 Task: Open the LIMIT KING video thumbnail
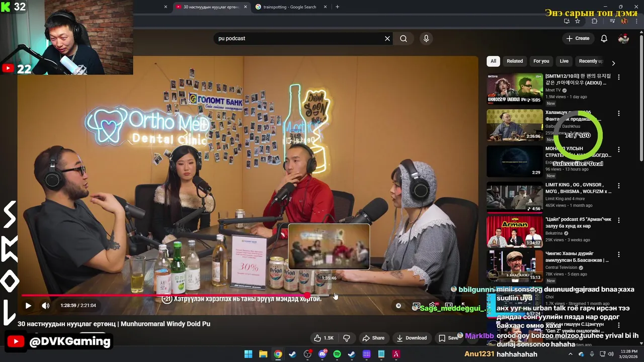(x=514, y=197)
